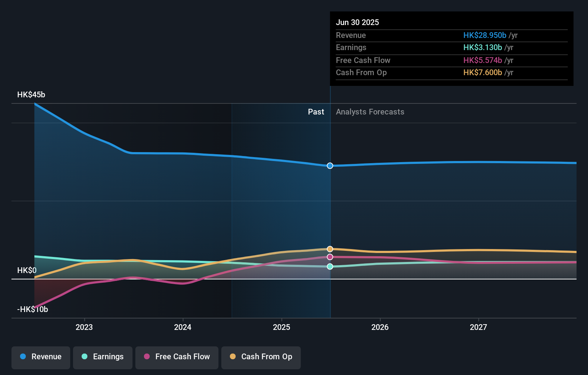Click the vertical timeline divider slider
The image size is (588, 375).
pos(330,204)
